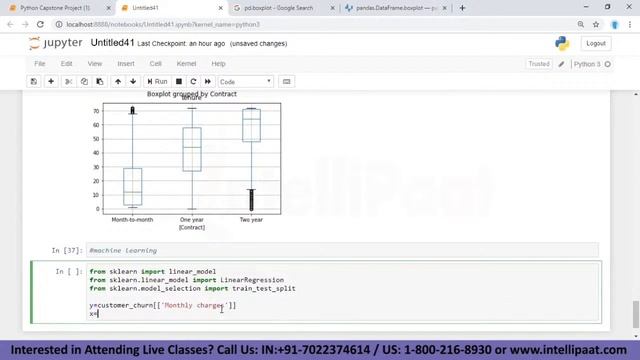Click the site information icon
The width and height of the screenshot is (640, 360).
(x=59, y=24)
